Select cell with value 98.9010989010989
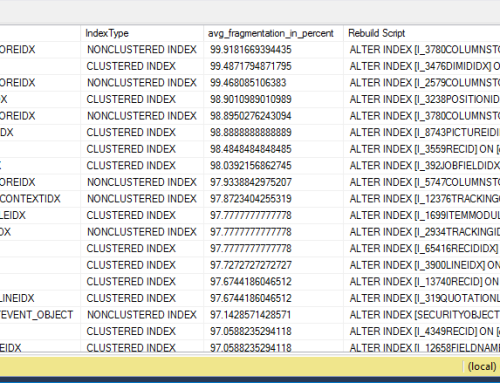 click(273, 99)
